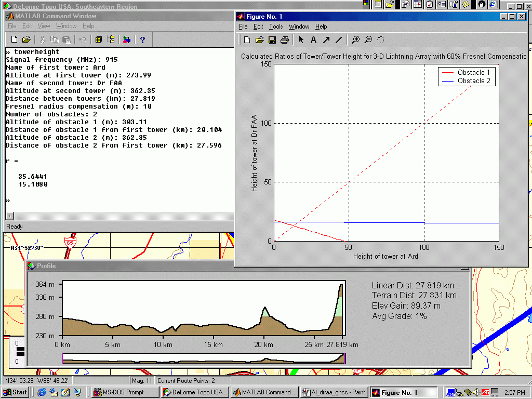Open Help menu in Figure No. 1

(x=321, y=26)
